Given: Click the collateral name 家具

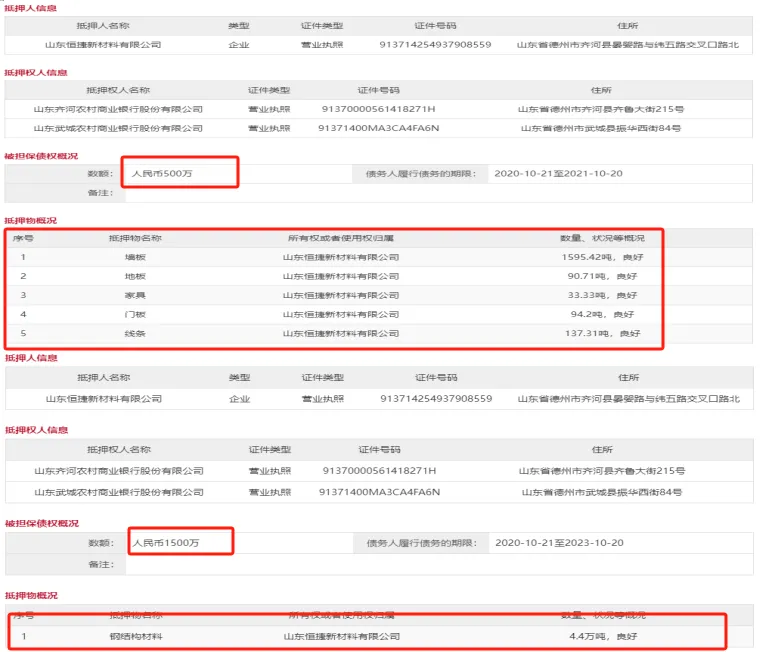Looking at the screenshot, I should coord(135,295).
